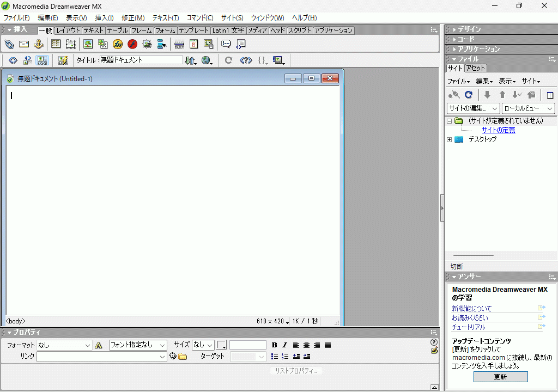Click the Insert Hyperlink chain icon
The width and height of the screenshot is (558, 392).
tap(9, 44)
